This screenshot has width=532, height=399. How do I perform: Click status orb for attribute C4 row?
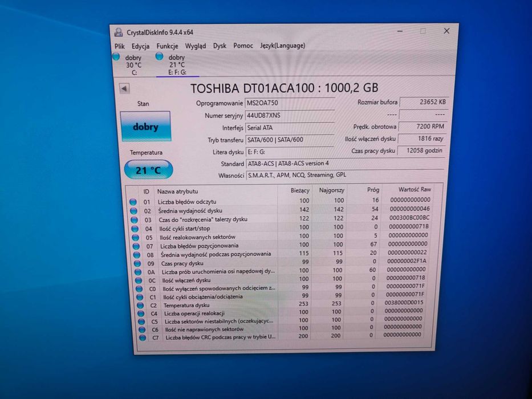141,313
